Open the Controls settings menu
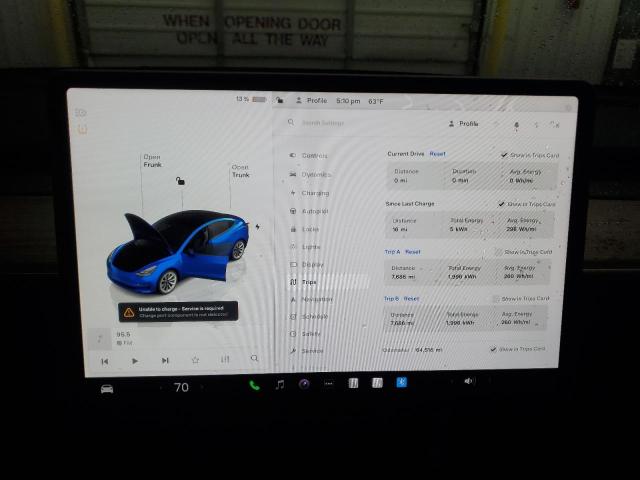Image resolution: width=640 pixels, height=480 pixels. tap(309, 156)
